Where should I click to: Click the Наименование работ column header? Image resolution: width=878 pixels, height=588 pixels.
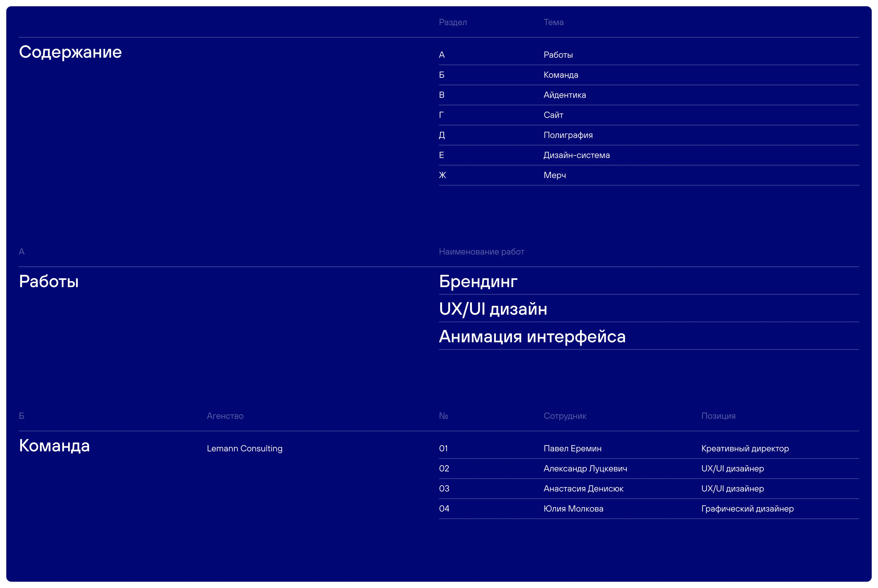pos(481,252)
